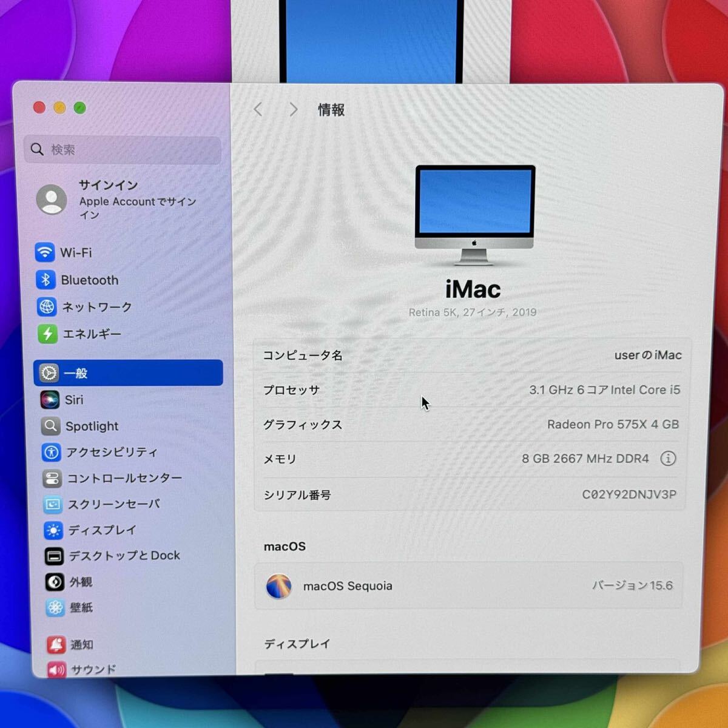Click the メモリ row label
The image size is (728, 728).
point(280,459)
